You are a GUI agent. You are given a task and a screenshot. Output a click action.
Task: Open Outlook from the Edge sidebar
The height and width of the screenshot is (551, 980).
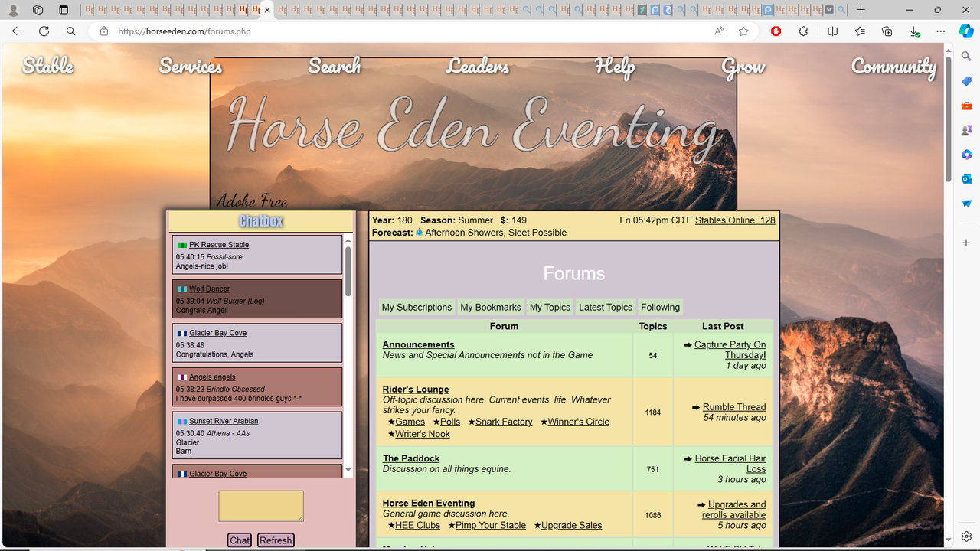pyautogui.click(x=966, y=178)
